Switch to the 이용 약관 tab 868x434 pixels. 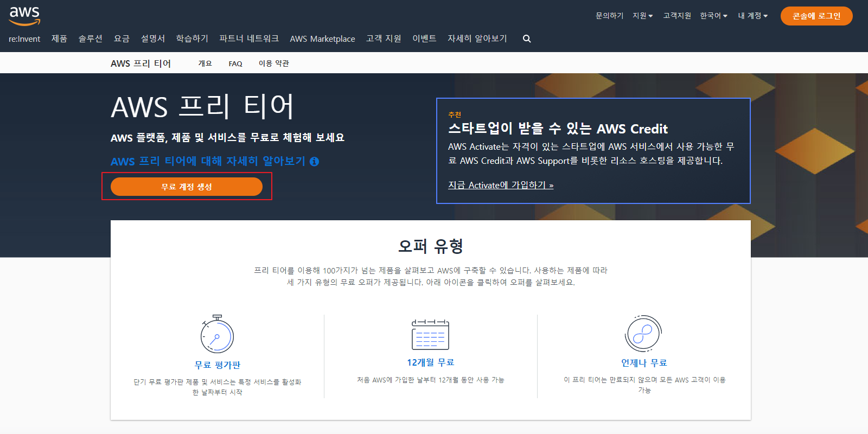[x=274, y=63]
